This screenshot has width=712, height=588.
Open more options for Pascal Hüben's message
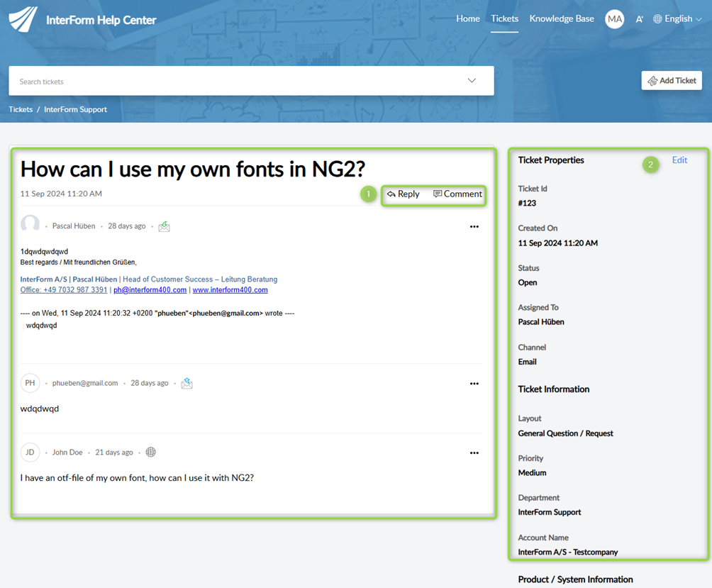click(x=474, y=226)
